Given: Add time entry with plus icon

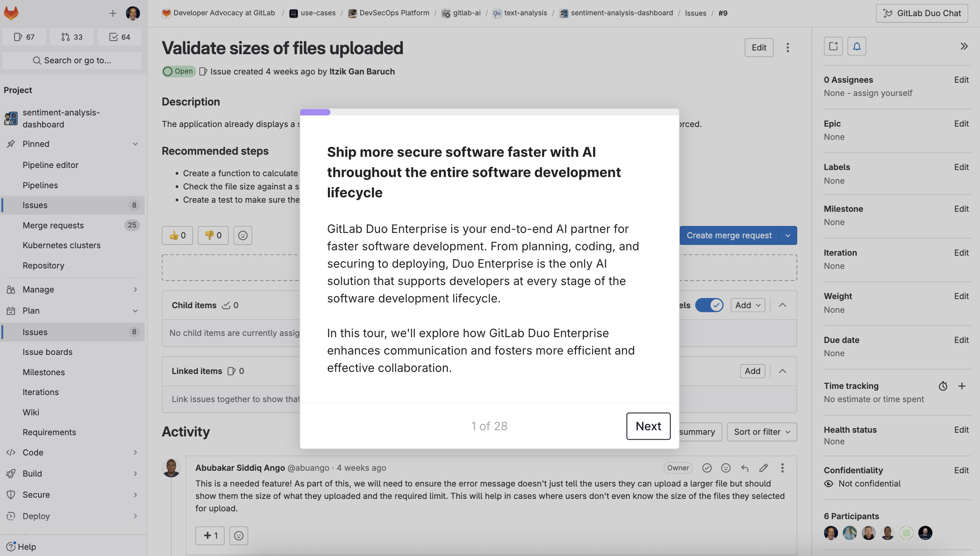Looking at the screenshot, I should 962,386.
